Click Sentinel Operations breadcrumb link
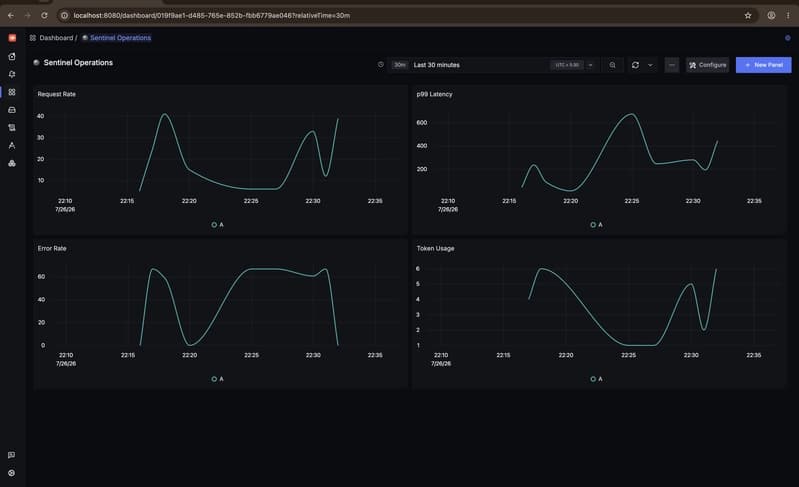 [120, 38]
